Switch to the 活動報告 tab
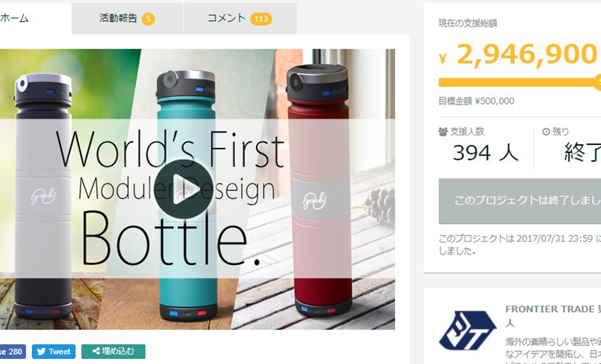 (127, 18)
